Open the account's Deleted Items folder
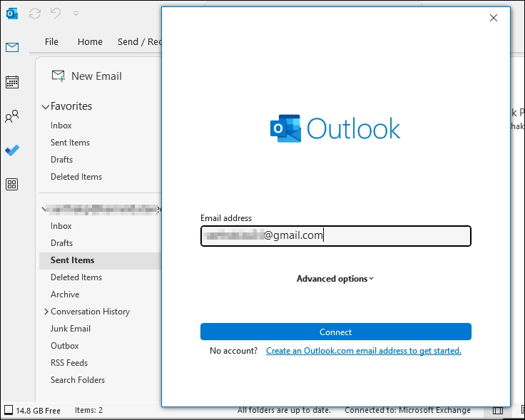The height and width of the screenshot is (420, 525). tap(76, 277)
